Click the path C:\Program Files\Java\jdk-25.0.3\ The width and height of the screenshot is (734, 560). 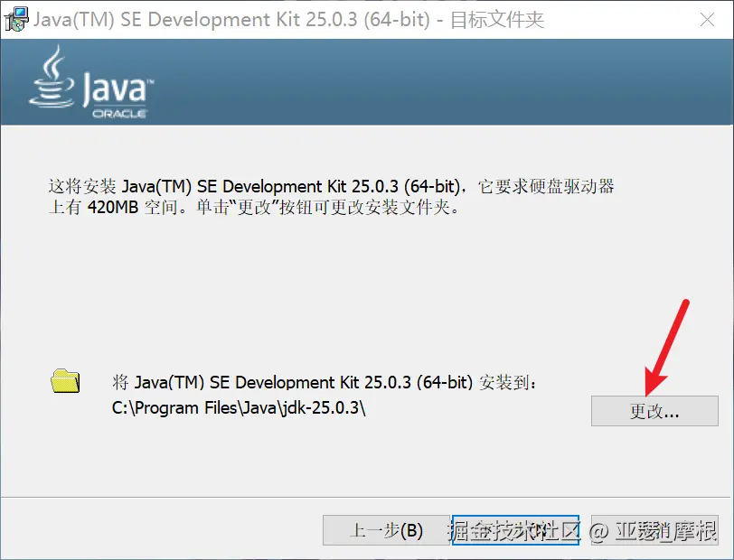[x=239, y=408]
